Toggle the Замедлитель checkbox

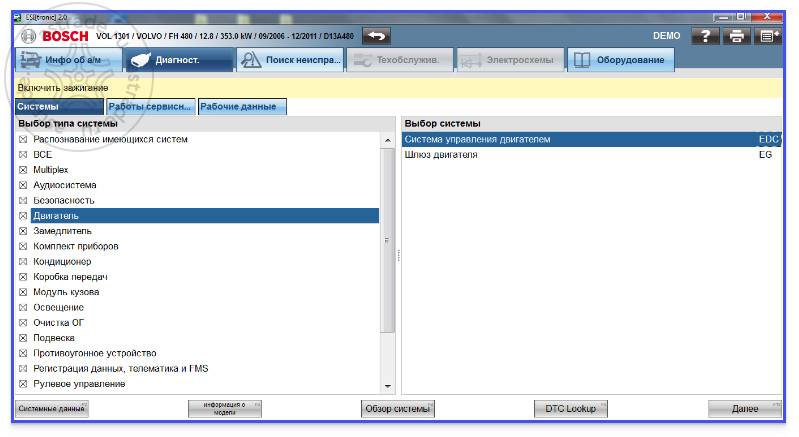[23, 231]
